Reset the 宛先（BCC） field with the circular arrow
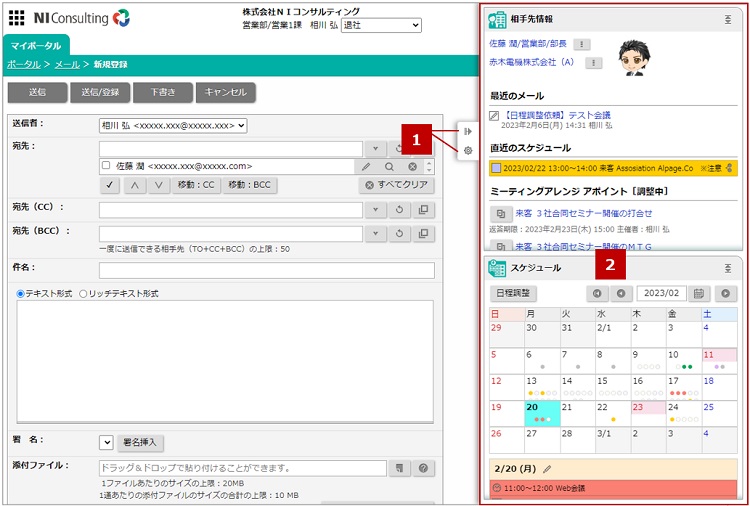The height and width of the screenshot is (506, 750). pos(399,234)
